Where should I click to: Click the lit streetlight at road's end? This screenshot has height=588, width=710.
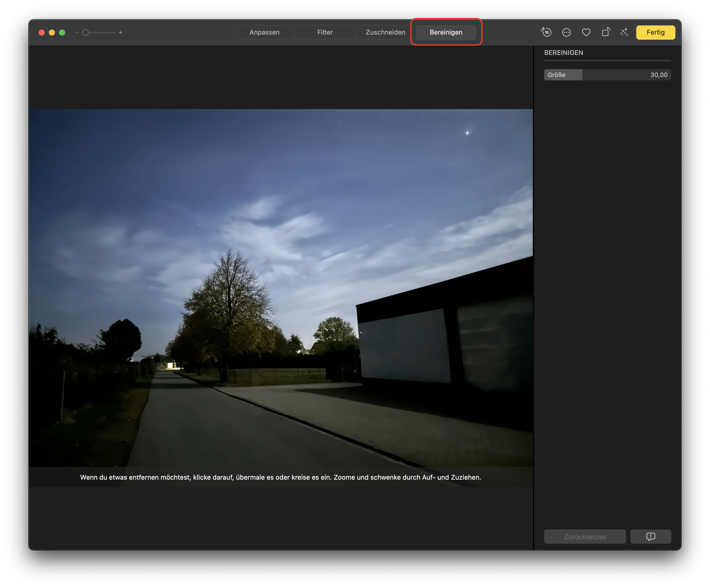pos(170,365)
